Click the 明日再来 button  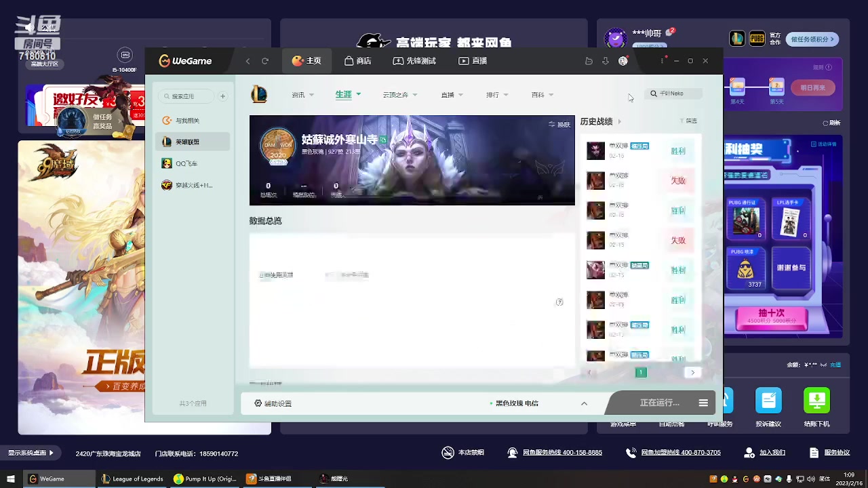[x=812, y=87]
